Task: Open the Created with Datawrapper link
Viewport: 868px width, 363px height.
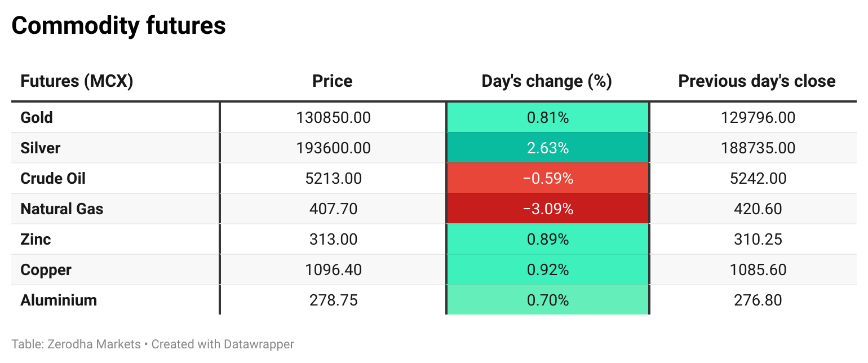Action: (x=223, y=344)
